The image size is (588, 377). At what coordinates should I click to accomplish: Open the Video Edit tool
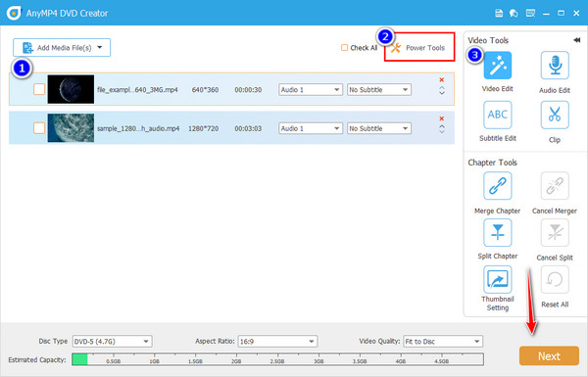(497, 66)
